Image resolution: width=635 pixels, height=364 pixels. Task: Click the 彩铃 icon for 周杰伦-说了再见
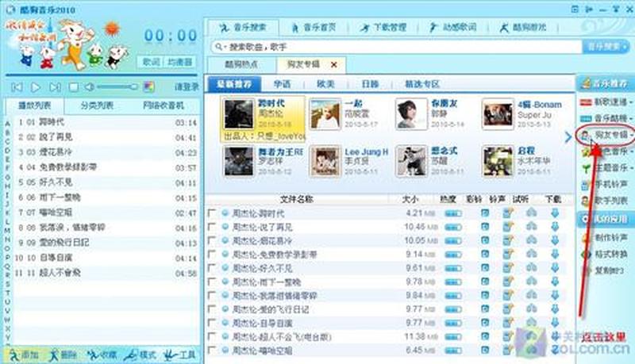[x=485, y=227]
